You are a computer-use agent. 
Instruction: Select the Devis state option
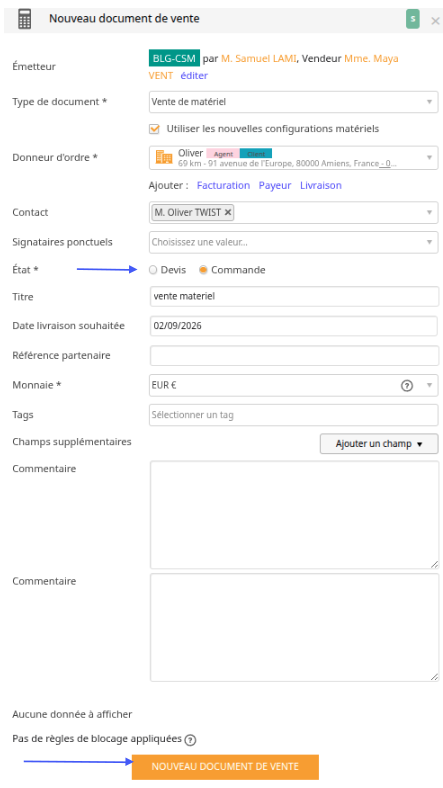click(153, 270)
